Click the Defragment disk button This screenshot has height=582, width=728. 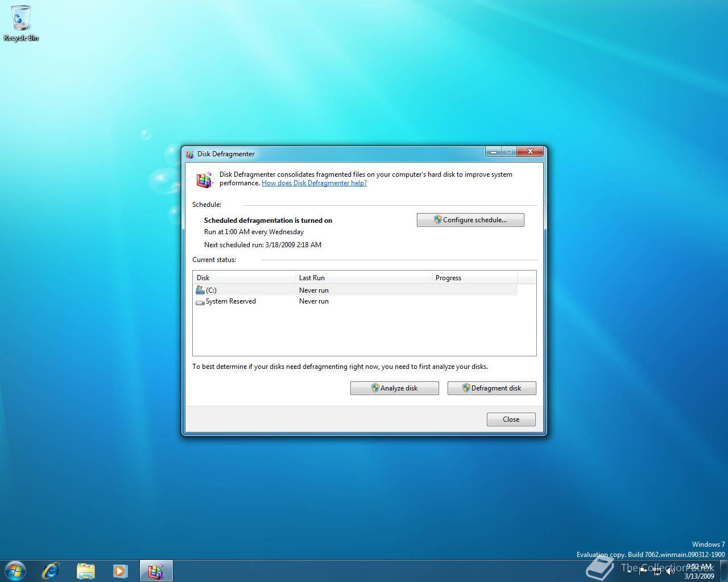pos(492,388)
